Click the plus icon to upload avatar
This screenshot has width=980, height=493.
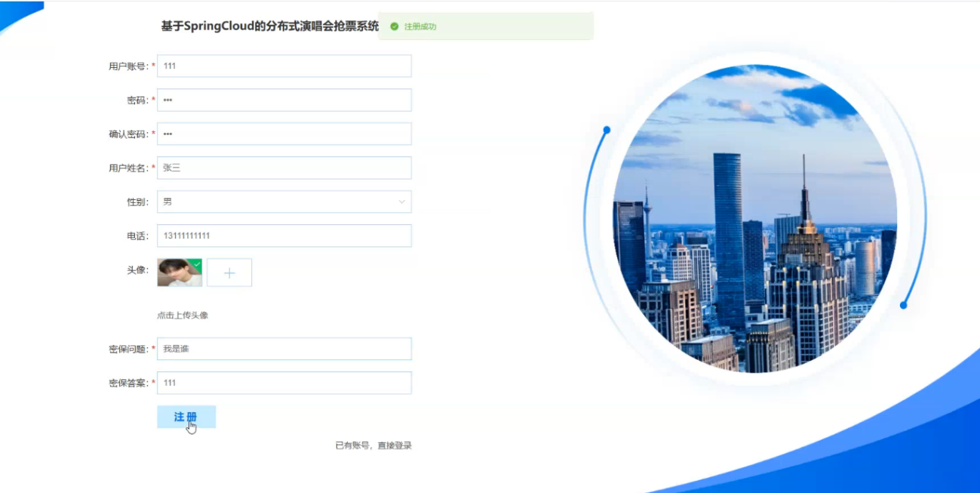point(229,273)
